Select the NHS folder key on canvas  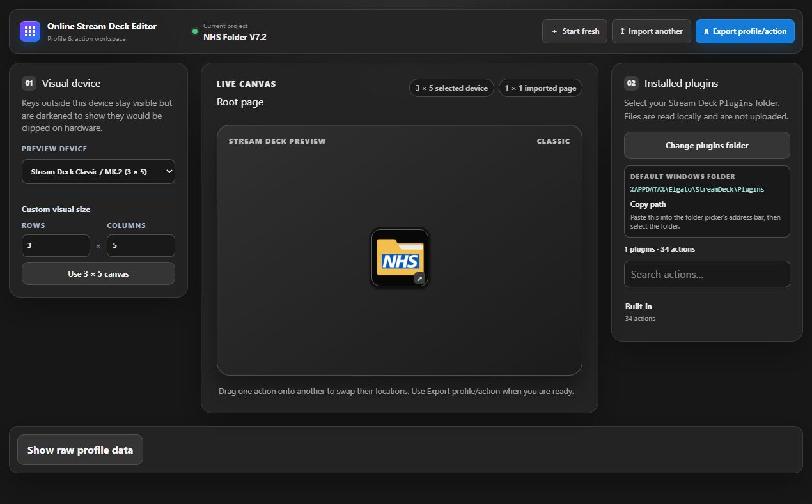click(x=400, y=257)
